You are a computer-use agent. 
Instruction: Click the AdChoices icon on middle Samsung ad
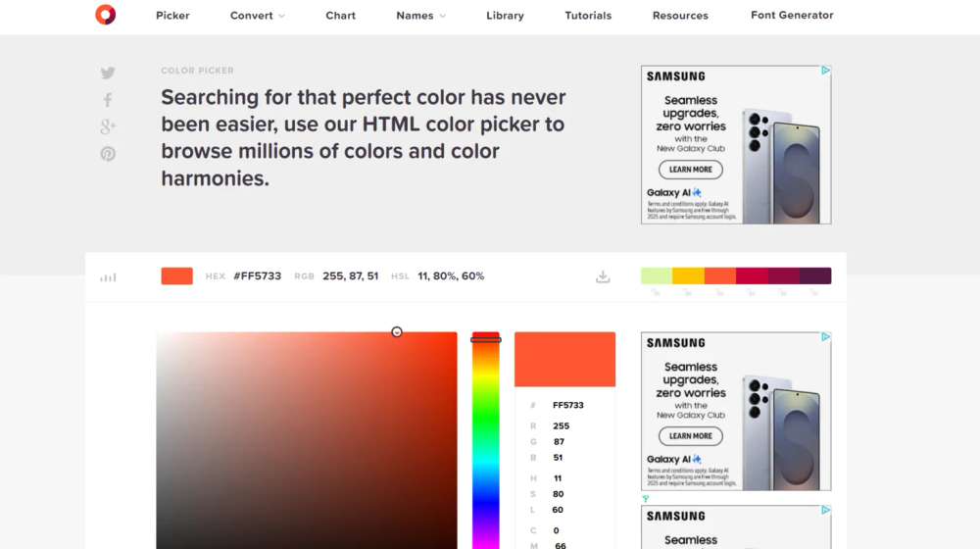pos(825,337)
